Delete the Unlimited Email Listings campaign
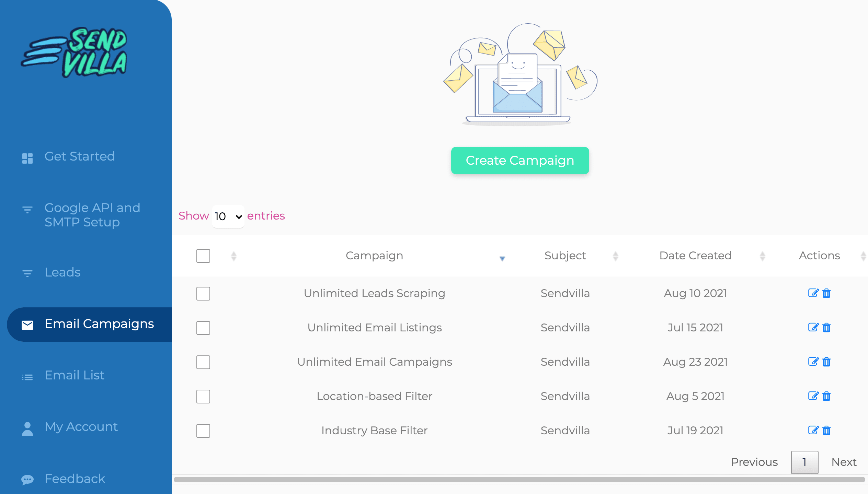Viewport: 868px width, 494px height. tap(826, 328)
